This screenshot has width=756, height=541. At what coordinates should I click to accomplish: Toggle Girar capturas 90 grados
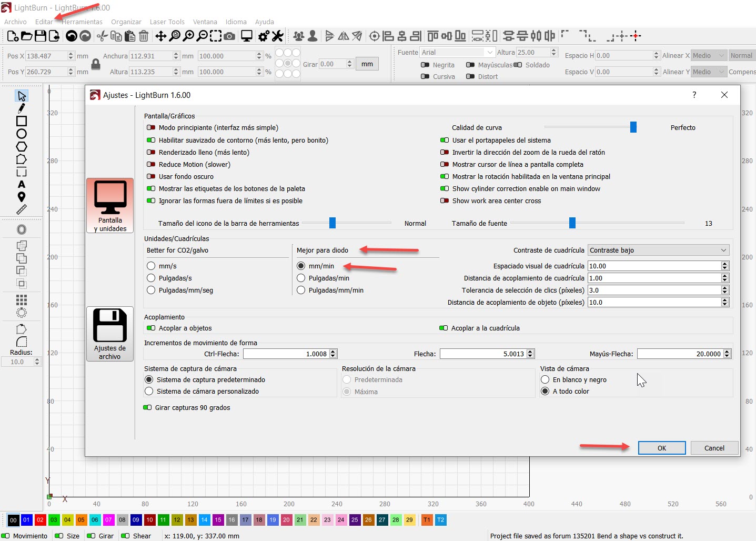click(x=147, y=407)
